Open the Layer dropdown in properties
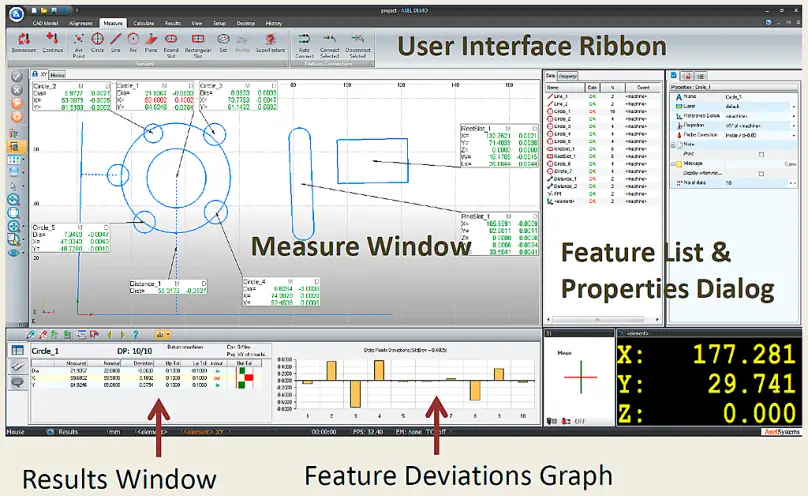Screen dimensions: 808x496 coord(794,106)
